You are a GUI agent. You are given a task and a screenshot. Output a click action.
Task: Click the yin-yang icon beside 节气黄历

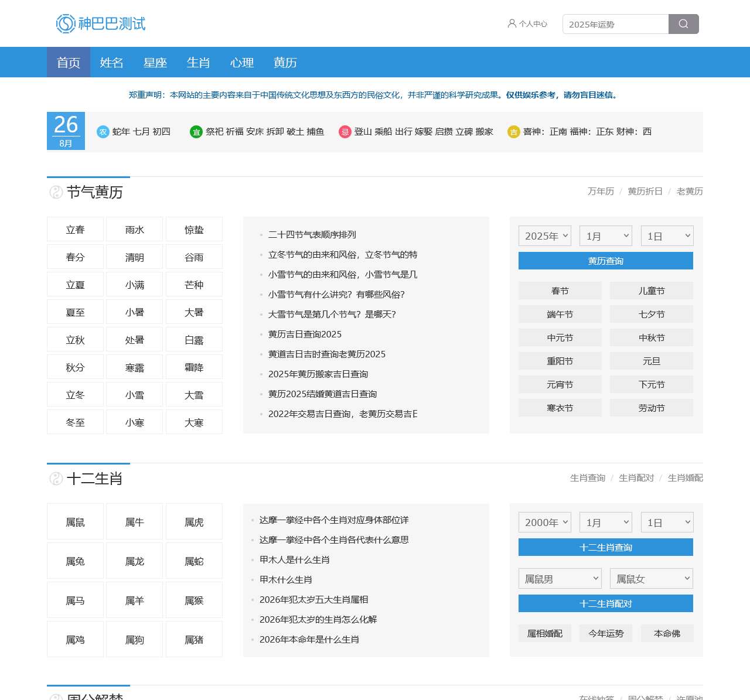coord(54,192)
